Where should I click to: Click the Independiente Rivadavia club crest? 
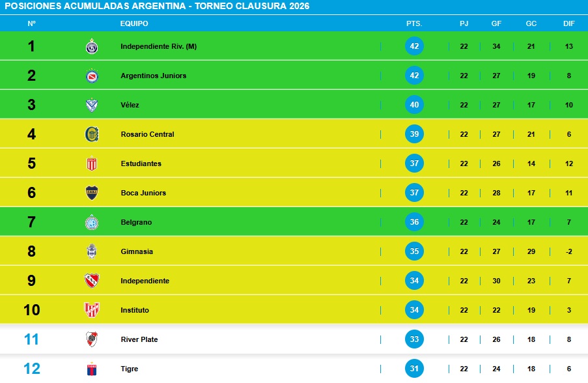coord(92,46)
